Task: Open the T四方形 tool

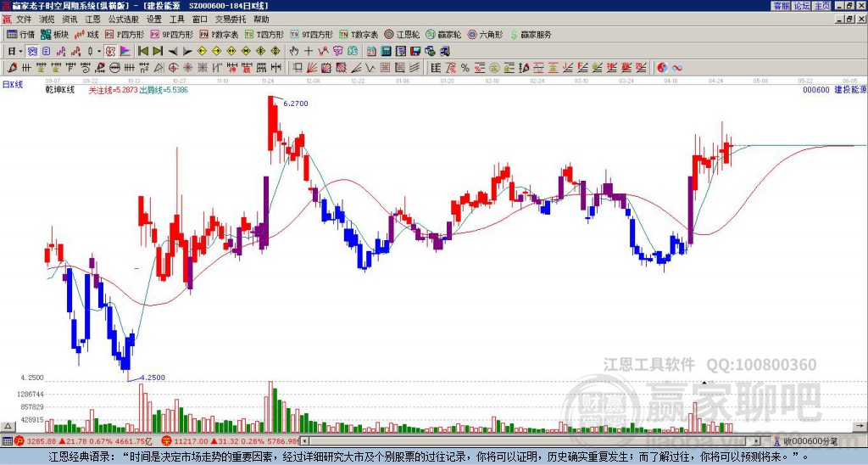Action: [x=264, y=34]
